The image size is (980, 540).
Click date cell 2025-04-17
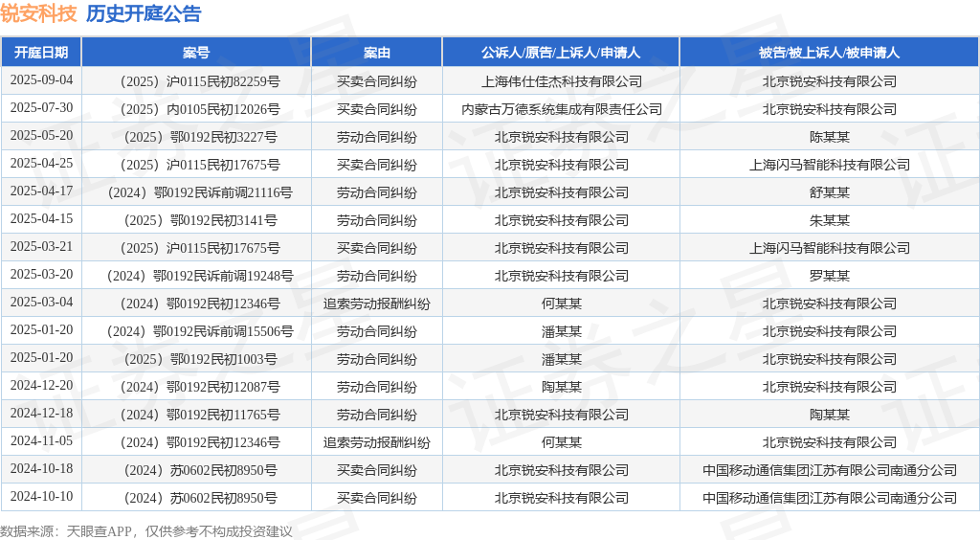(x=41, y=191)
